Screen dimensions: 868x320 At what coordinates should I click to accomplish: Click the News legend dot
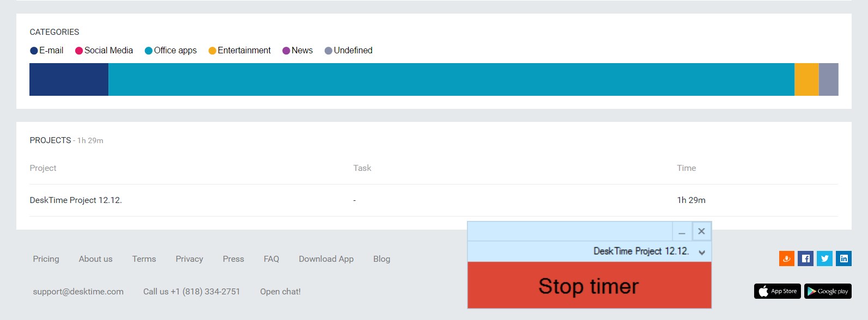pos(286,51)
